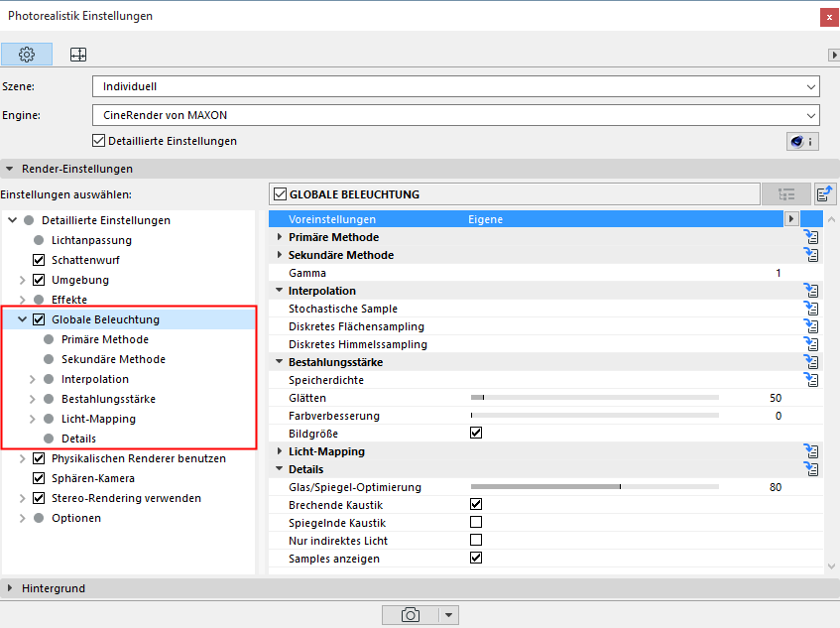Click the link icon in Speicherdichte row
840x628 pixels.
[811, 379]
